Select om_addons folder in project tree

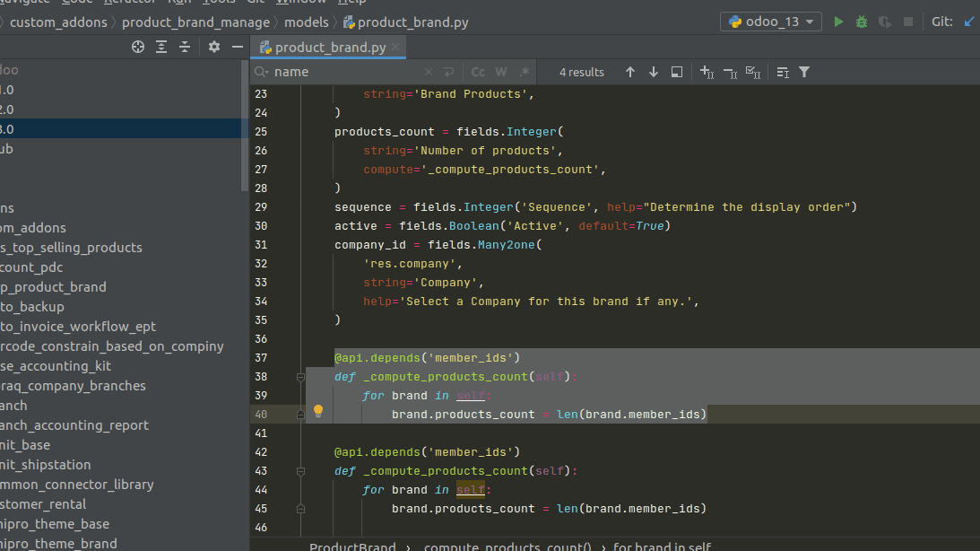[x=32, y=228]
